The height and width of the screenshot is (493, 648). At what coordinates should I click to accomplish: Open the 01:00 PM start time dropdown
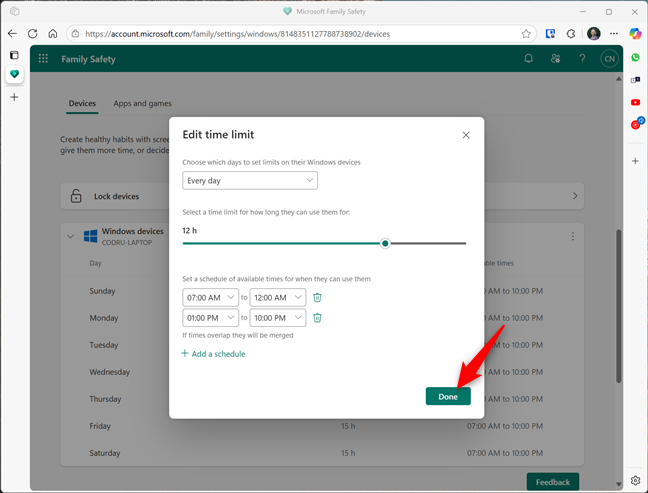click(x=210, y=317)
